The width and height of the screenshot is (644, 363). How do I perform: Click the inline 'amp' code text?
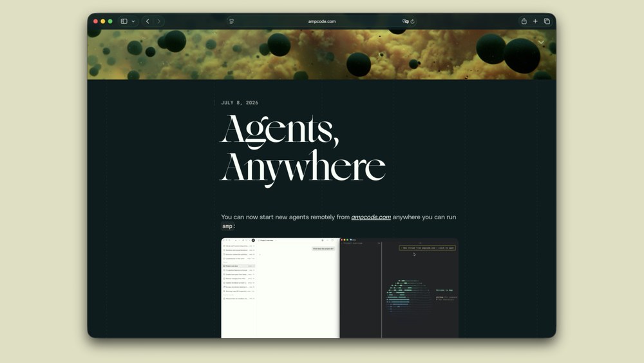[227, 226]
